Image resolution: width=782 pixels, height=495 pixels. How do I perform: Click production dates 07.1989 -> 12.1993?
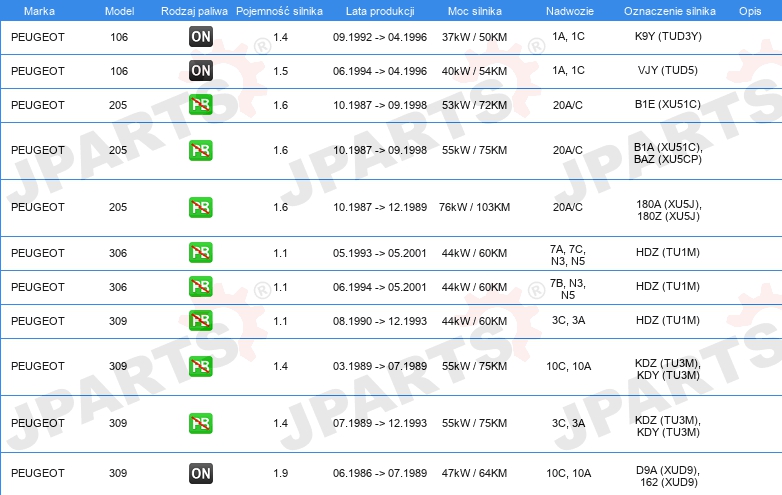pyautogui.click(x=380, y=423)
